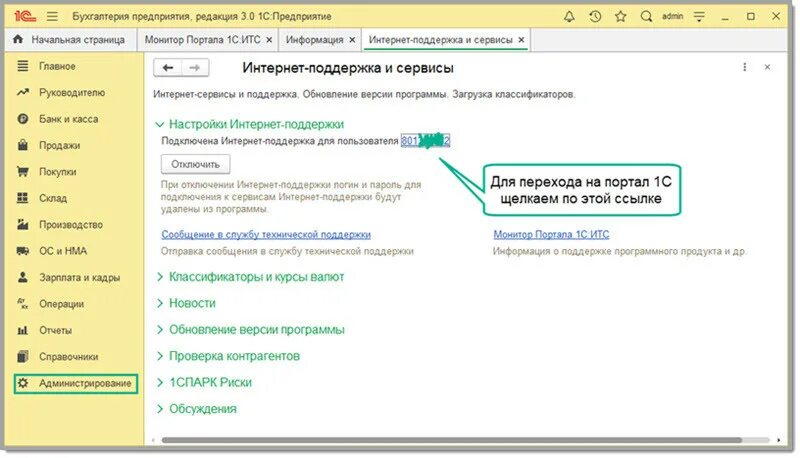Open search magnifier icon

[646, 16]
